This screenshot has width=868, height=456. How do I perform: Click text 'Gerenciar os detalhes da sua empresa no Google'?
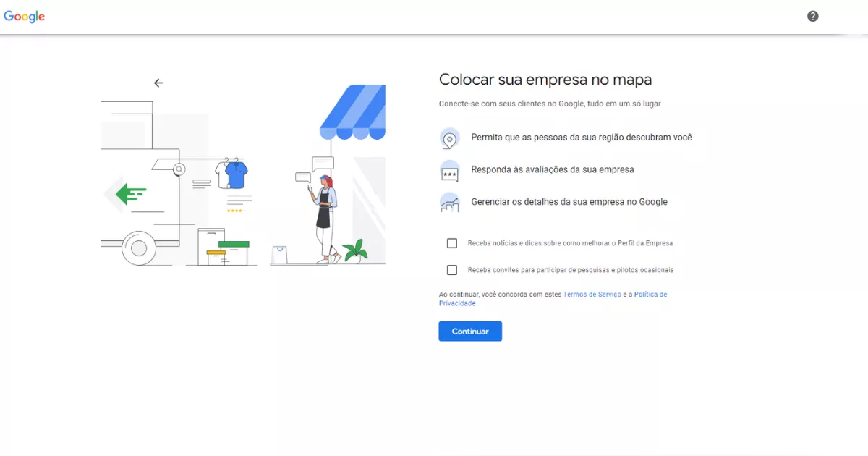click(x=569, y=202)
